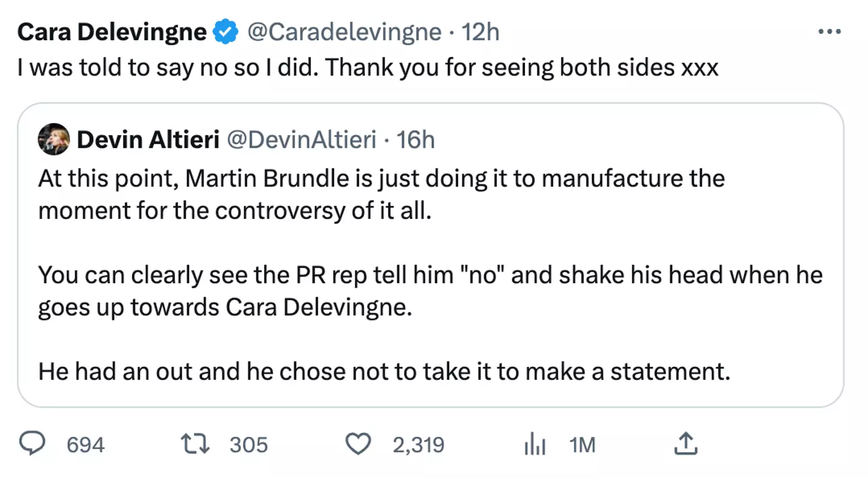The width and height of the screenshot is (868, 478).
Task: Click the 305 retweets count
Action: coord(248,445)
